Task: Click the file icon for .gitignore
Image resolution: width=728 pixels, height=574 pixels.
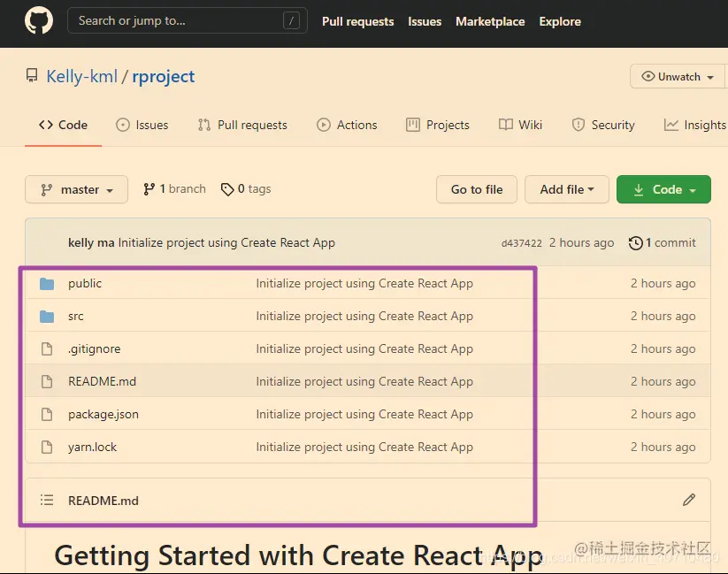Action: (47, 348)
